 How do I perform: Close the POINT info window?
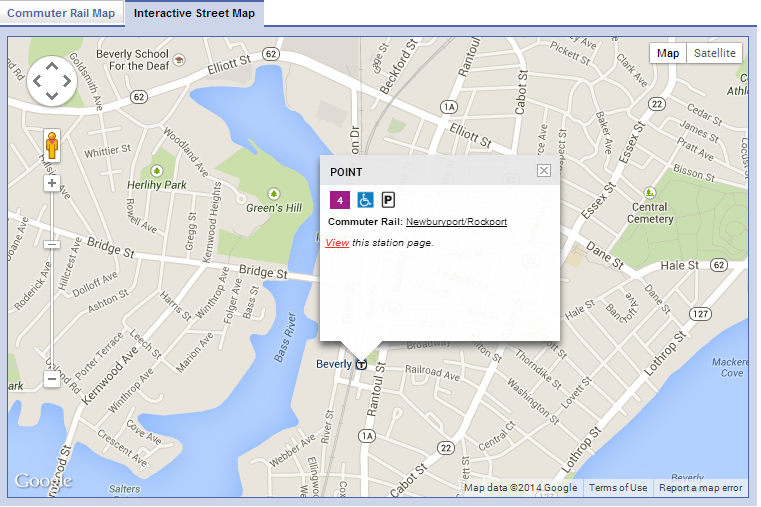tap(544, 170)
